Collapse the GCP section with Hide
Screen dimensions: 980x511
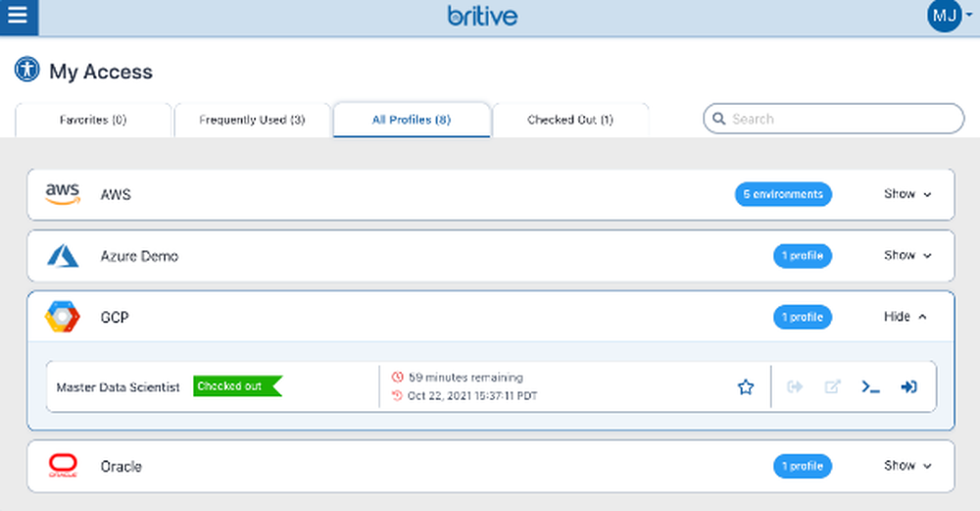(x=905, y=317)
